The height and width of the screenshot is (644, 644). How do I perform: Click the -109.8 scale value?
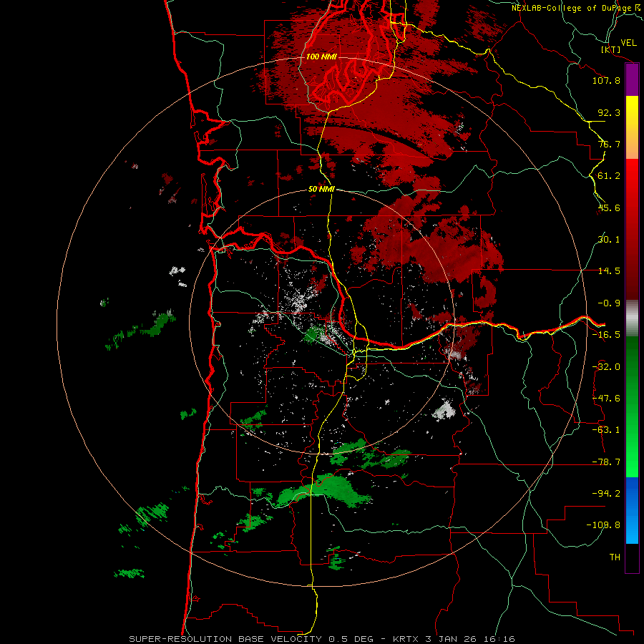603,525
